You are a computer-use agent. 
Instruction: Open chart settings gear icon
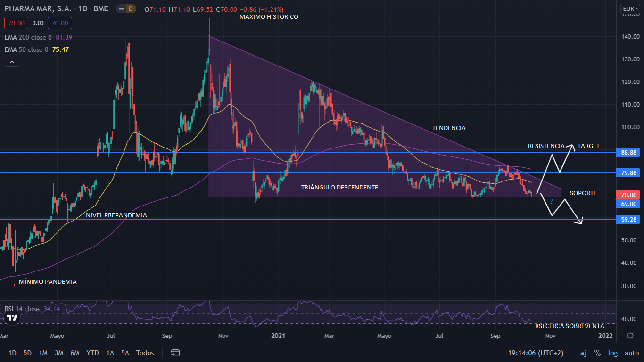pos(630,336)
